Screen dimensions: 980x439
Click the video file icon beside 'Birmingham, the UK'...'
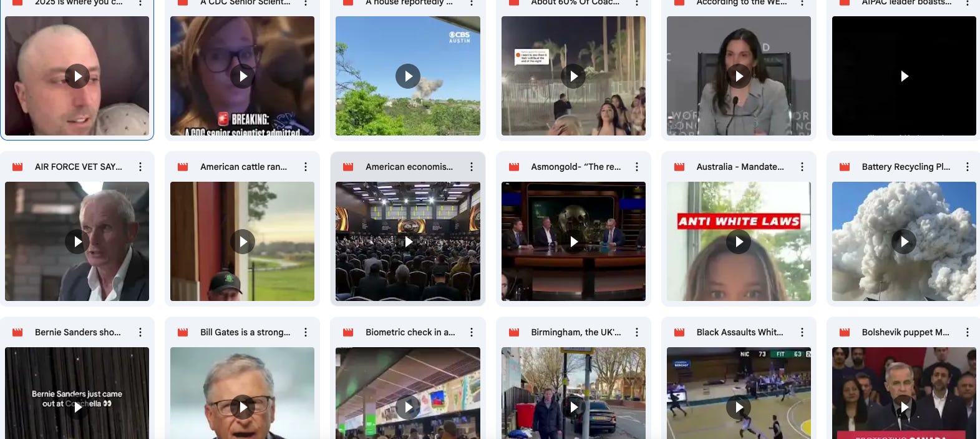coord(514,332)
